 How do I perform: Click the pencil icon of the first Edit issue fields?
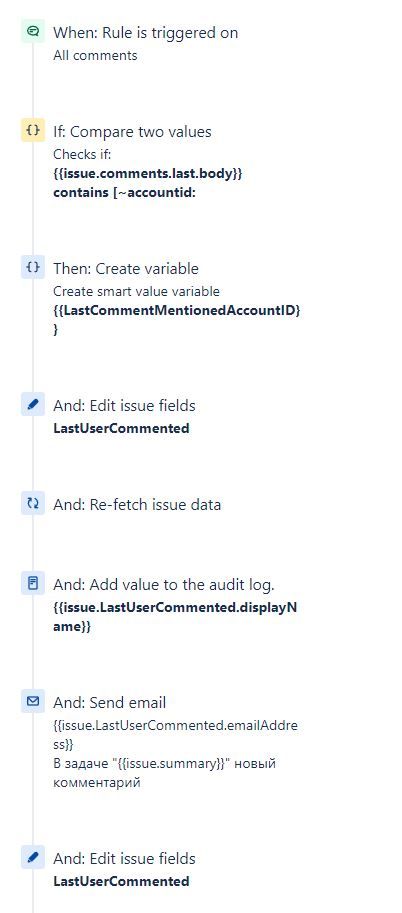pos(33,404)
